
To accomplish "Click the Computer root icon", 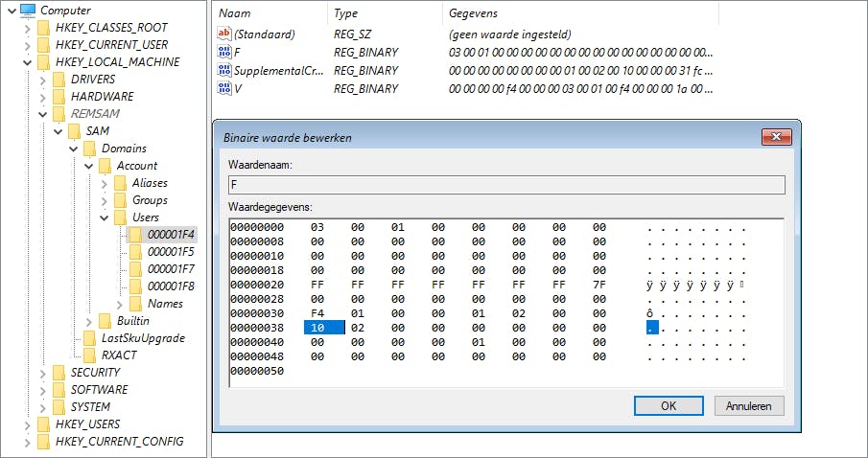I will pyautogui.click(x=28, y=10).
